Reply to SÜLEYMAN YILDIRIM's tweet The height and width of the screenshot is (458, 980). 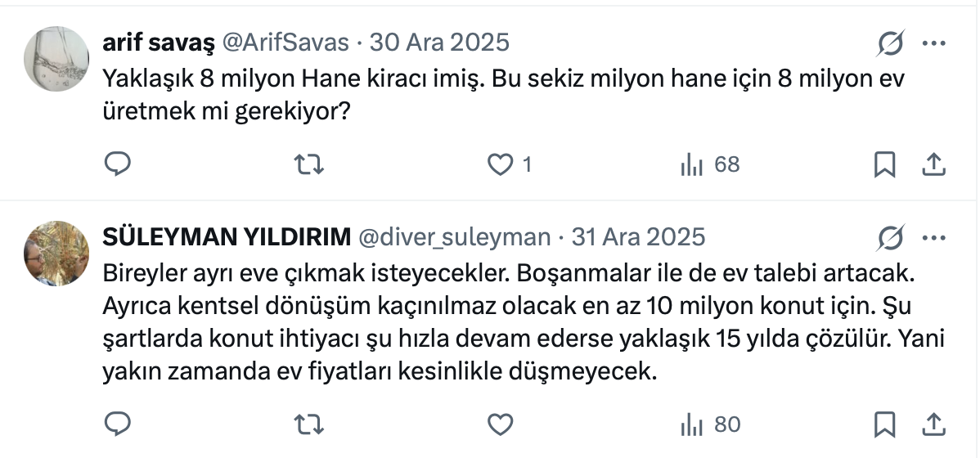click(x=118, y=424)
